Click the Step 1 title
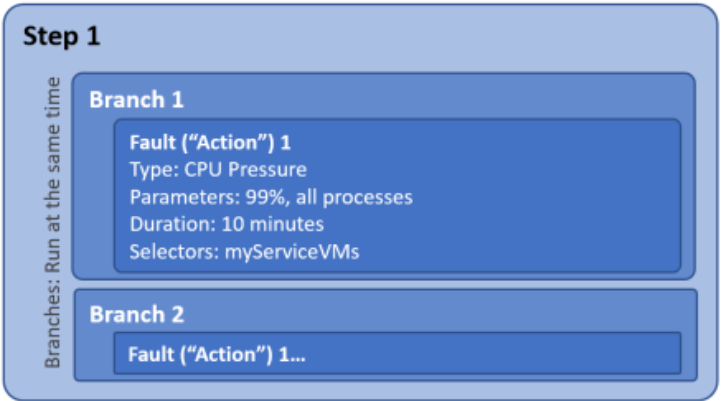Viewport: 728px width, 401px height. 61,37
